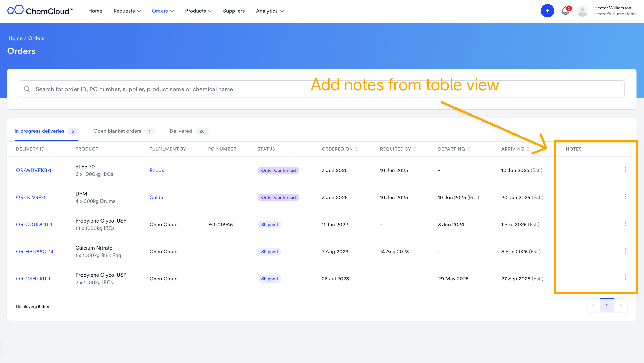Viewport: 644px width, 363px height.
Task: Click Hector Williamson's profile avatar
Action: click(582, 11)
